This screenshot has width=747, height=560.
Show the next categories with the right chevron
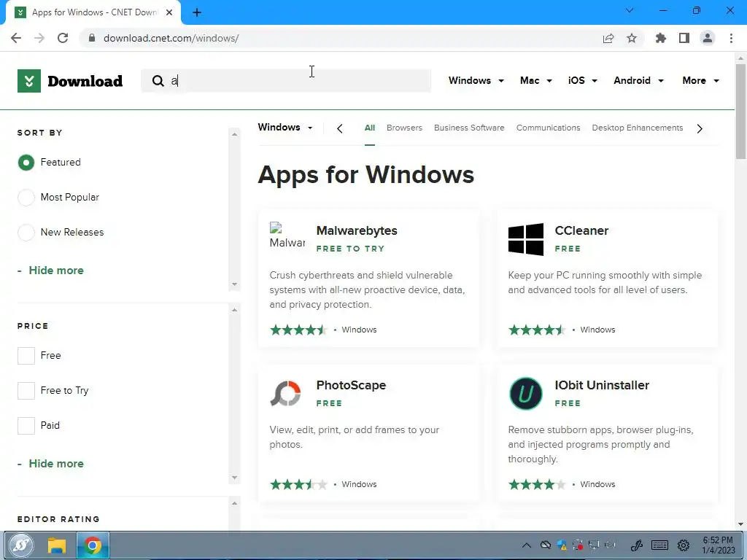point(700,128)
